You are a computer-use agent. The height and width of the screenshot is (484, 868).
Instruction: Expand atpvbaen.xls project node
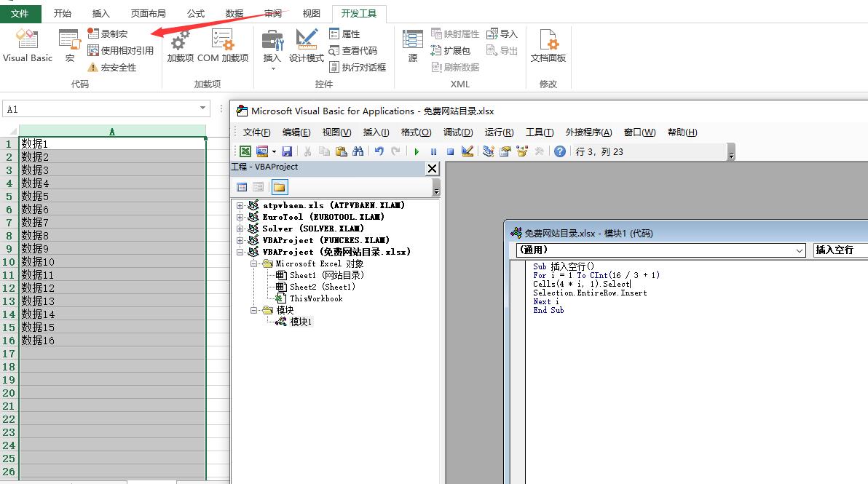[240, 205]
